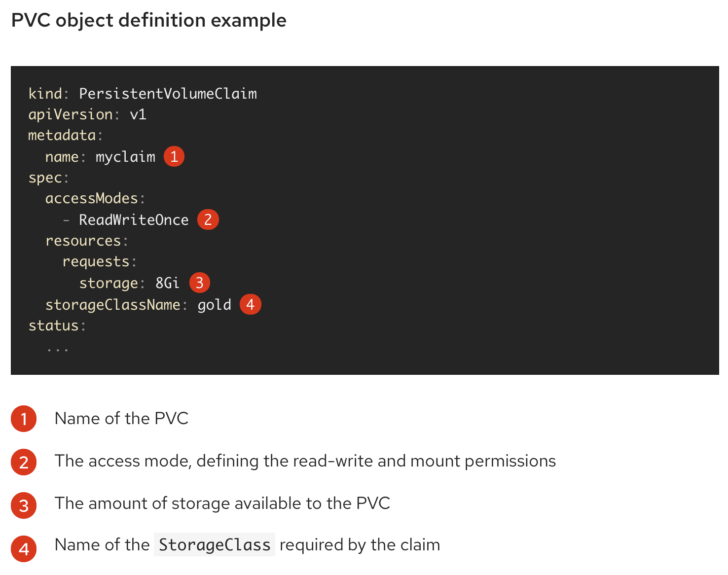The height and width of the screenshot is (575, 728).
Task: Click callout badge 4 after gold
Action: click(x=251, y=304)
